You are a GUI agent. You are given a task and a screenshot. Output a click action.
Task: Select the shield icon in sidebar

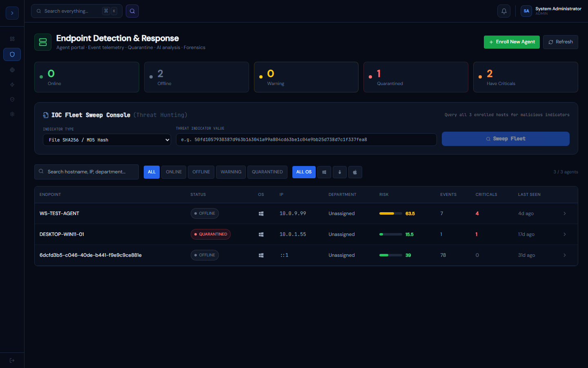click(12, 54)
